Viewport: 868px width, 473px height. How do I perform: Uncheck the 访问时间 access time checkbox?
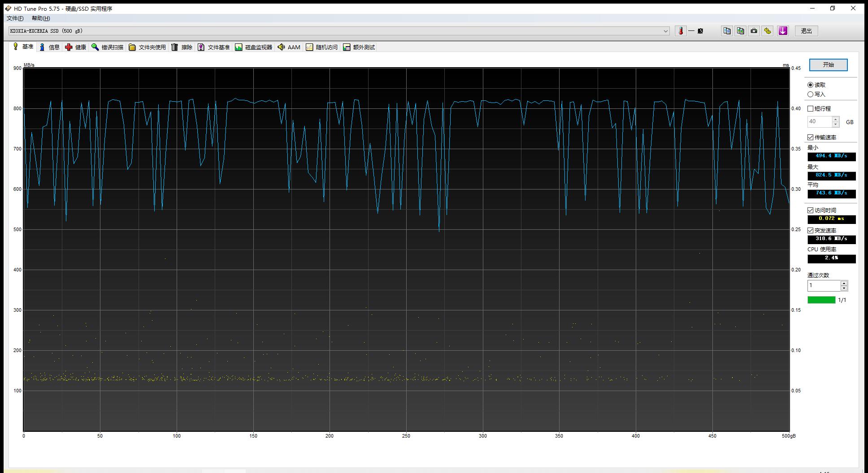(x=811, y=210)
